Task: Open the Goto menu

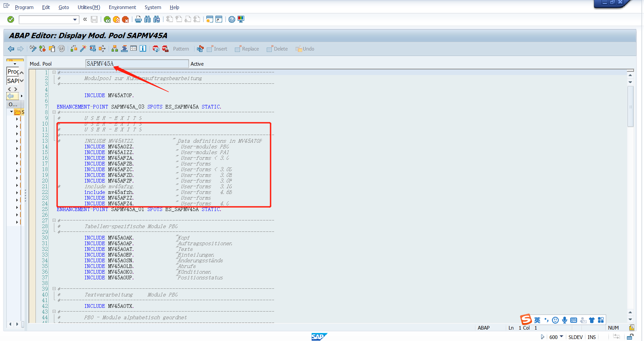Action: click(63, 7)
